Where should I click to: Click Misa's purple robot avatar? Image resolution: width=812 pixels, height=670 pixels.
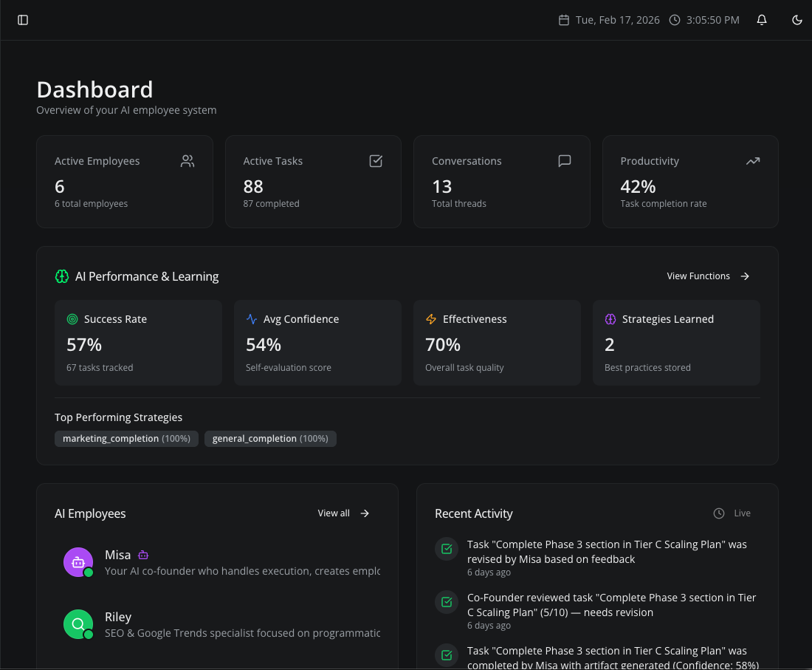coord(78,562)
